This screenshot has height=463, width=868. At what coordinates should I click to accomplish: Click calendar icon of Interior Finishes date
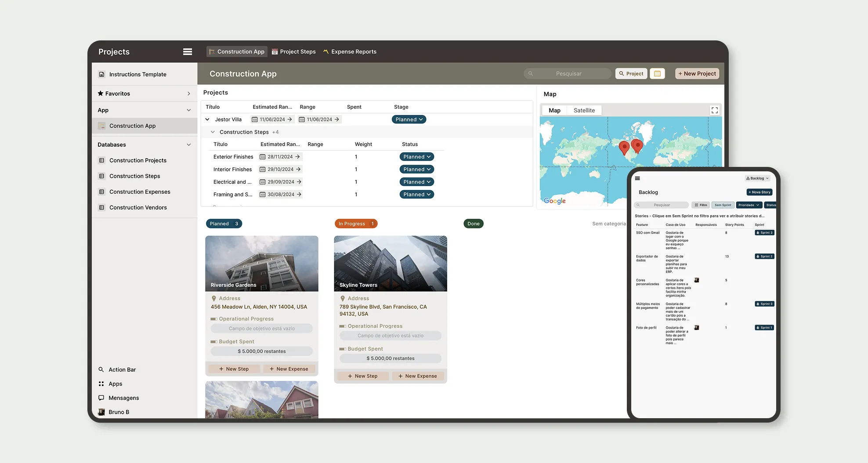pyautogui.click(x=263, y=169)
